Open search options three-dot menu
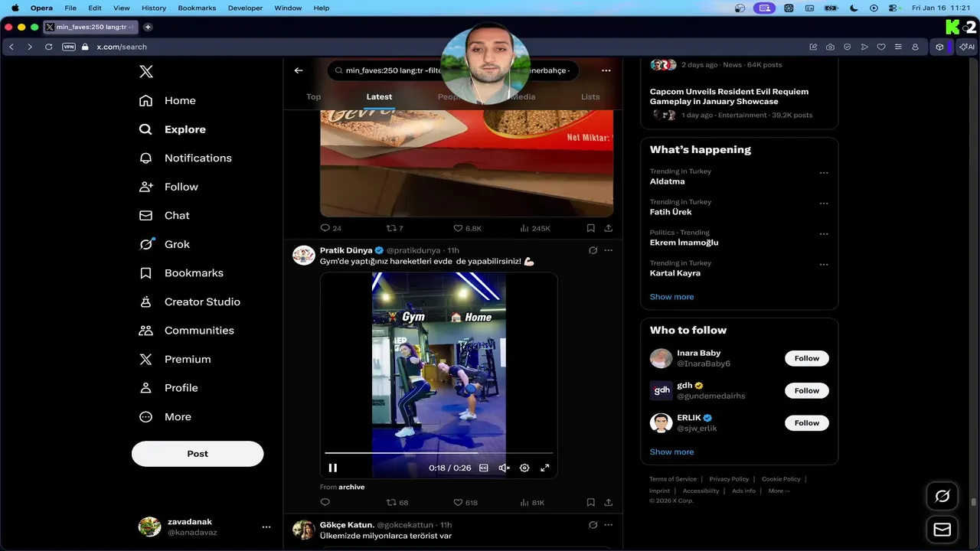The width and height of the screenshot is (980, 551). tap(606, 70)
